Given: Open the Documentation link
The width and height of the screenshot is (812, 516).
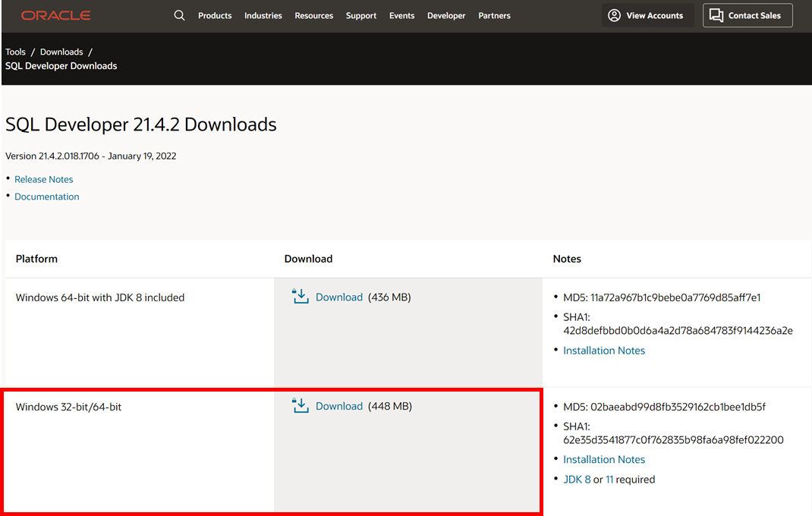Looking at the screenshot, I should 47,197.
